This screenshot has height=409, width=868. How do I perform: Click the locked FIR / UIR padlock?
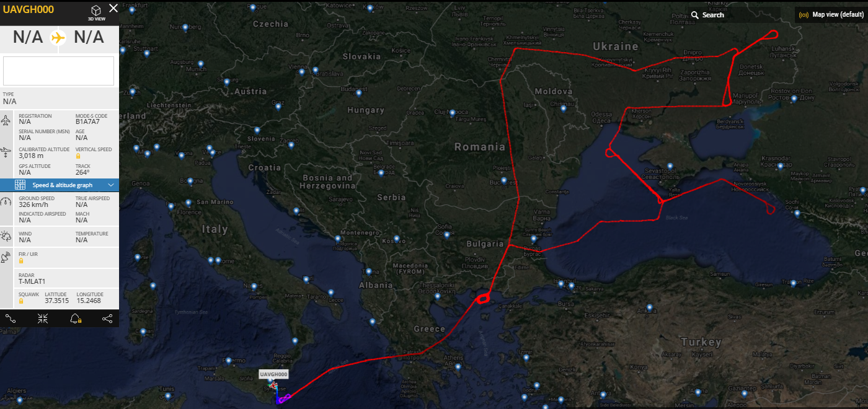21,261
